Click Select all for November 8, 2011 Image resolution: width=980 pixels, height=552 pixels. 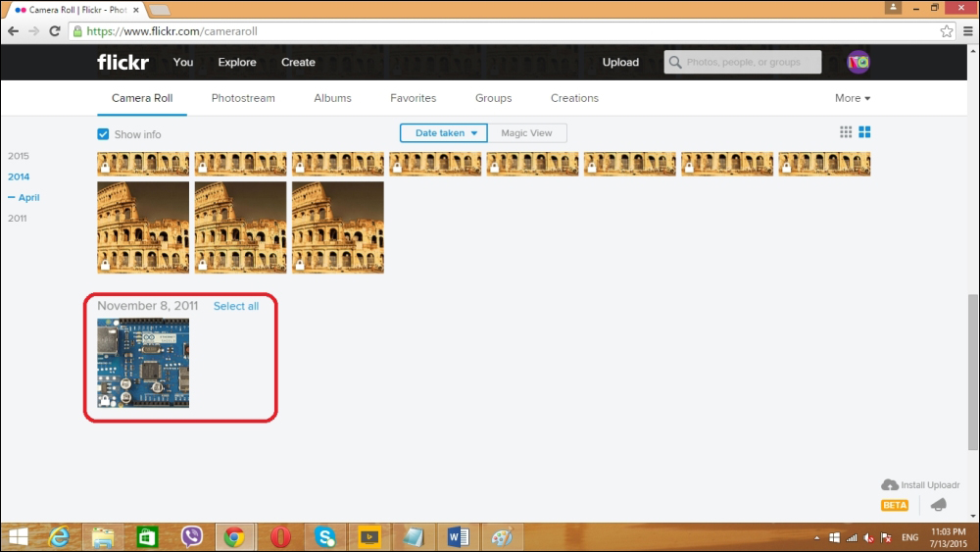point(236,306)
